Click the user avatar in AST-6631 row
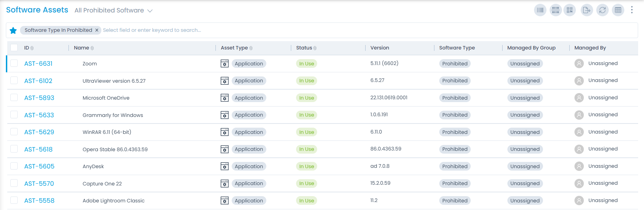The image size is (644, 210). pos(579,63)
